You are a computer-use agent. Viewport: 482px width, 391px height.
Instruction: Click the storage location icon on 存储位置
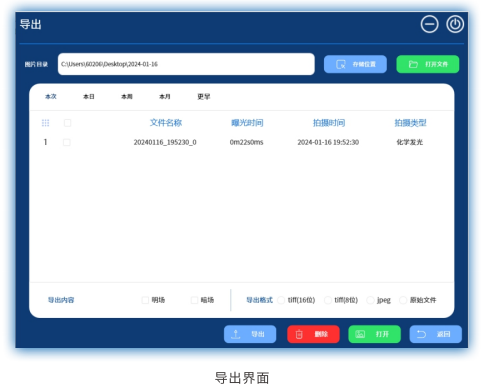(x=341, y=64)
